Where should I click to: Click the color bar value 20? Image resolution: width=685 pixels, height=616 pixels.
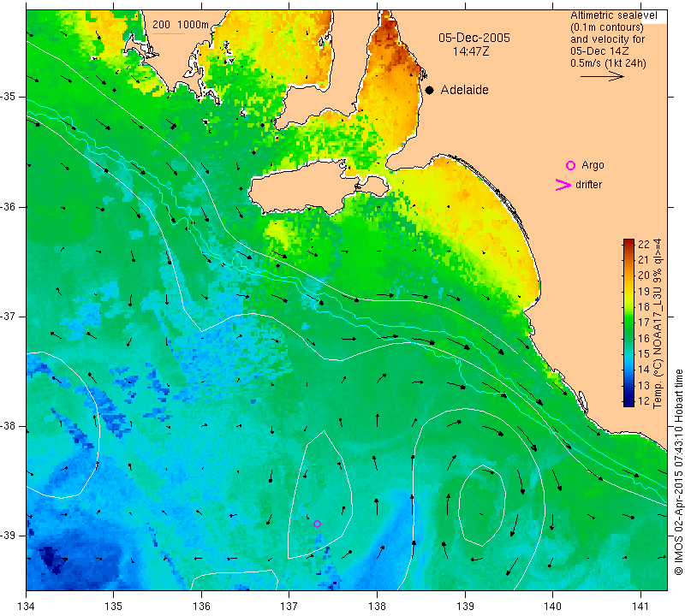[x=644, y=275]
